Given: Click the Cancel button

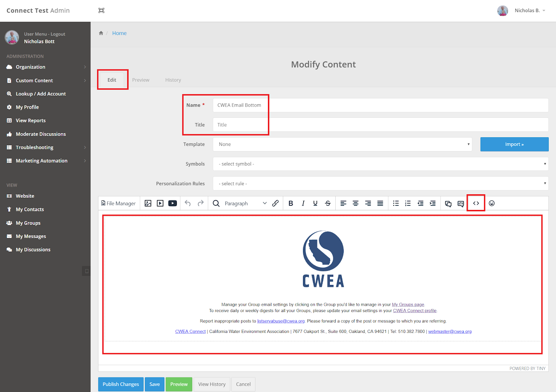Looking at the screenshot, I should click(x=243, y=384).
